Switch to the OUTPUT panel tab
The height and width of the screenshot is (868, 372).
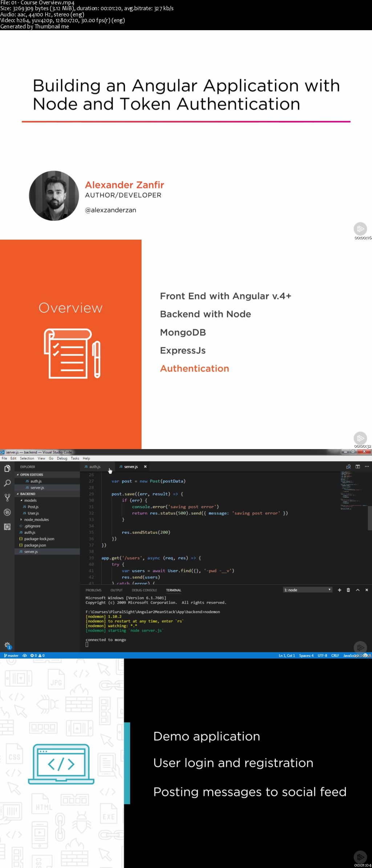point(117,590)
